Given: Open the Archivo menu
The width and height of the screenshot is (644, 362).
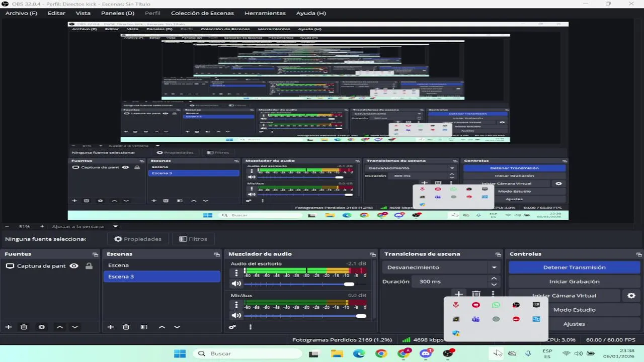Looking at the screenshot, I should click(x=21, y=13).
